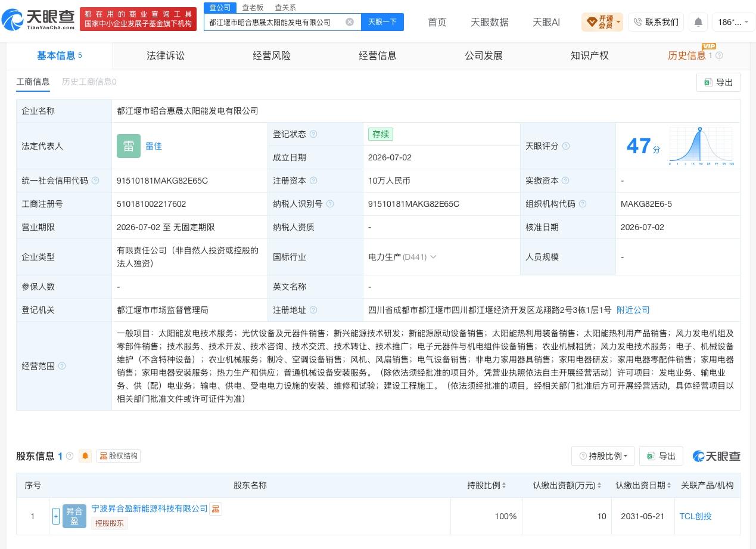Open the 经营风险 tab
This screenshot has height=549, width=756.
[x=272, y=55]
